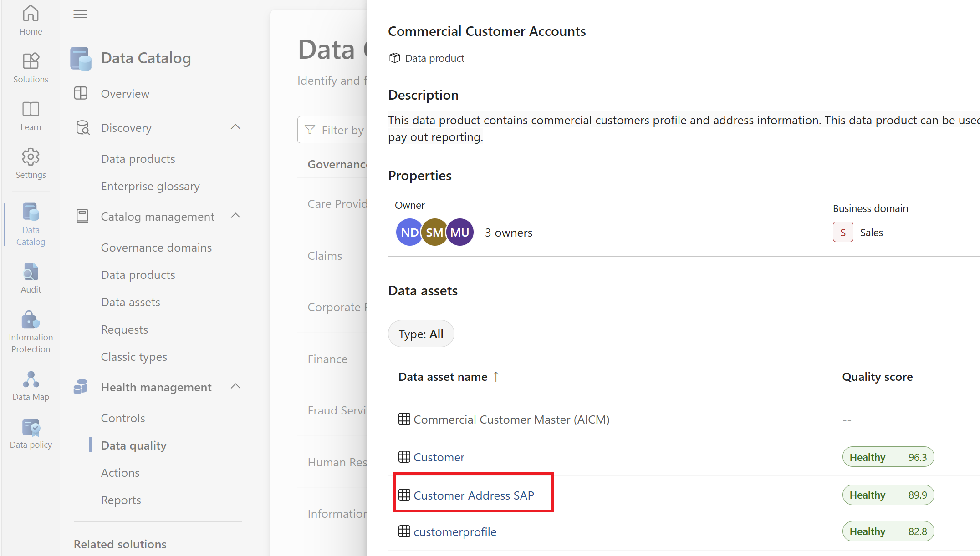The width and height of the screenshot is (980, 556).
Task: Click the Sales business domain badge
Action: click(843, 232)
